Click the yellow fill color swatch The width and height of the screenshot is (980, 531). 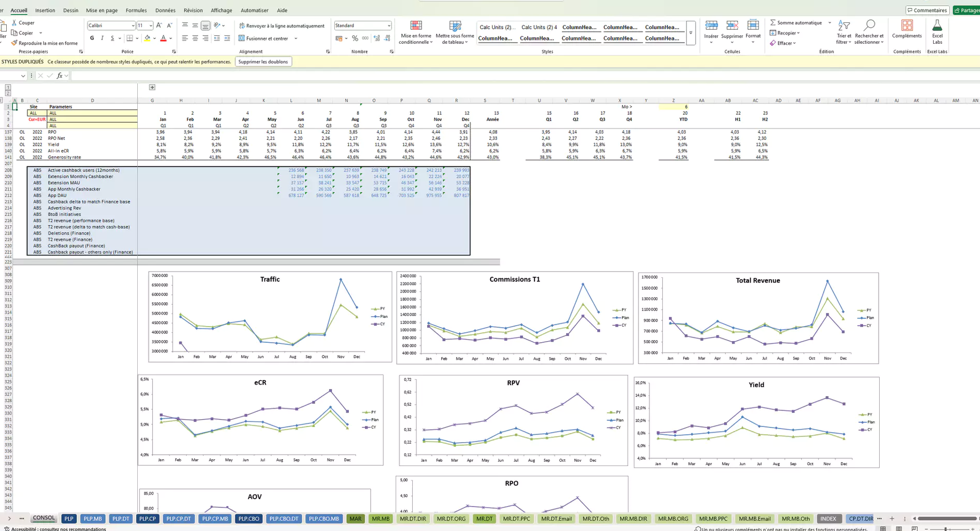(x=147, y=38)
